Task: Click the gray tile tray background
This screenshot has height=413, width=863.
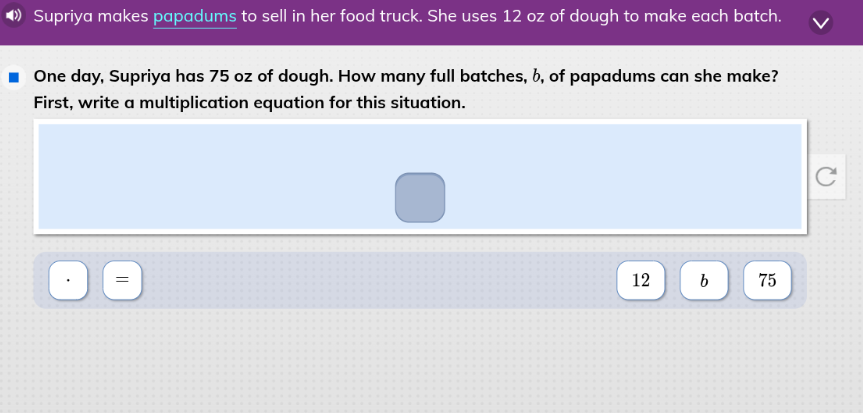Action: 380,281
